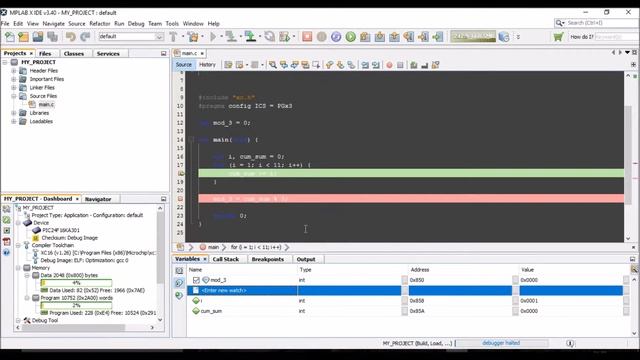The width and height of the screenshot is (640, 360).
Task: Close the Variables tab
Action: pos(205,259)
